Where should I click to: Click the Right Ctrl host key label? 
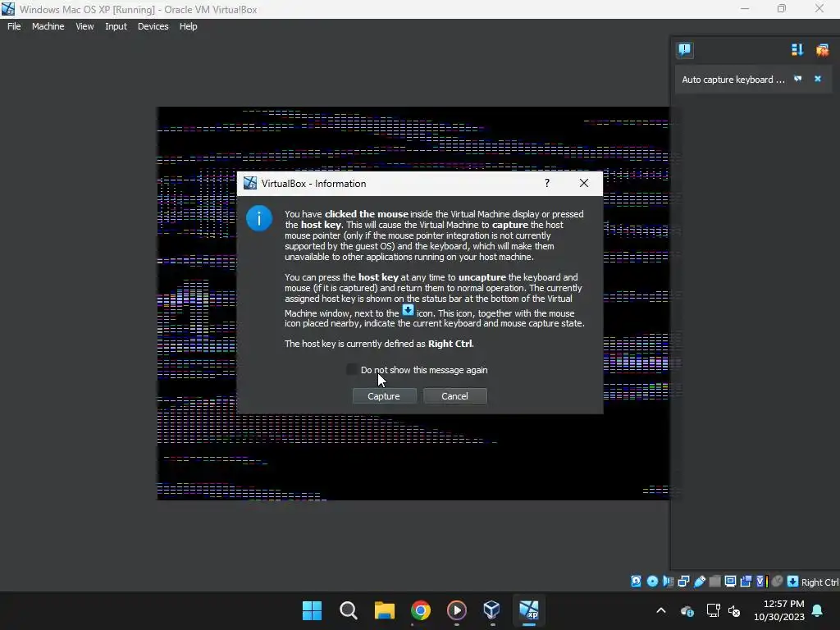point(819,582)
